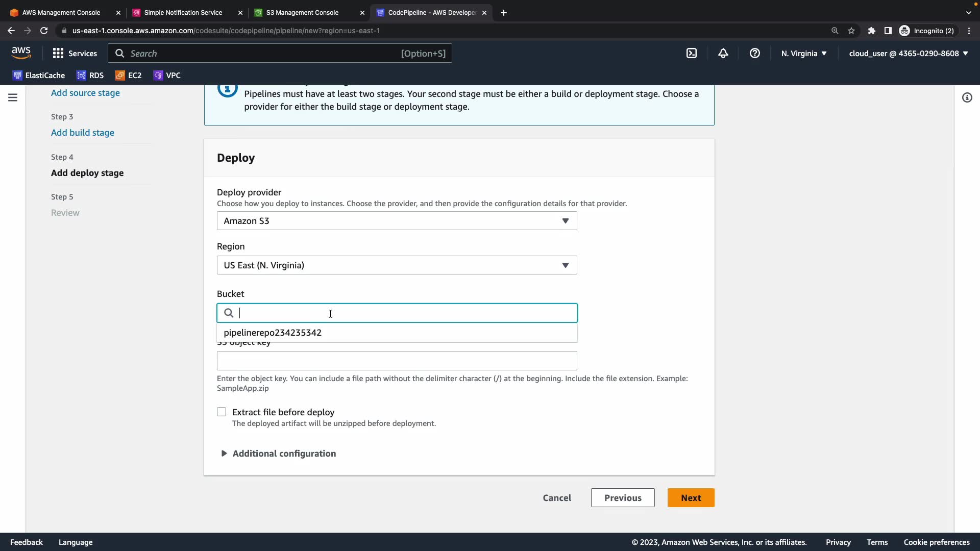Viewport: 980px width, 551px height.
Task: Click the ElastiCache shortcut in favorites bar
Action: pos(39,76)
